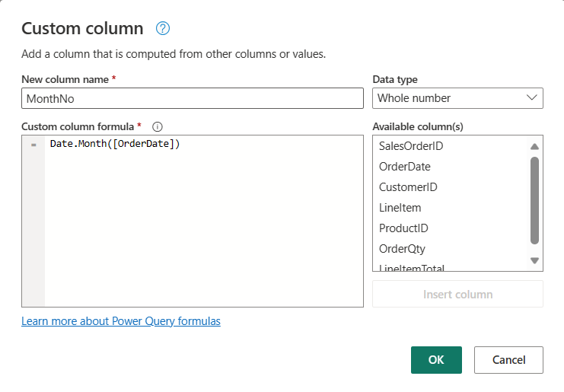
Task: Select CustomerID in Available columns
Action: (408, 187)
